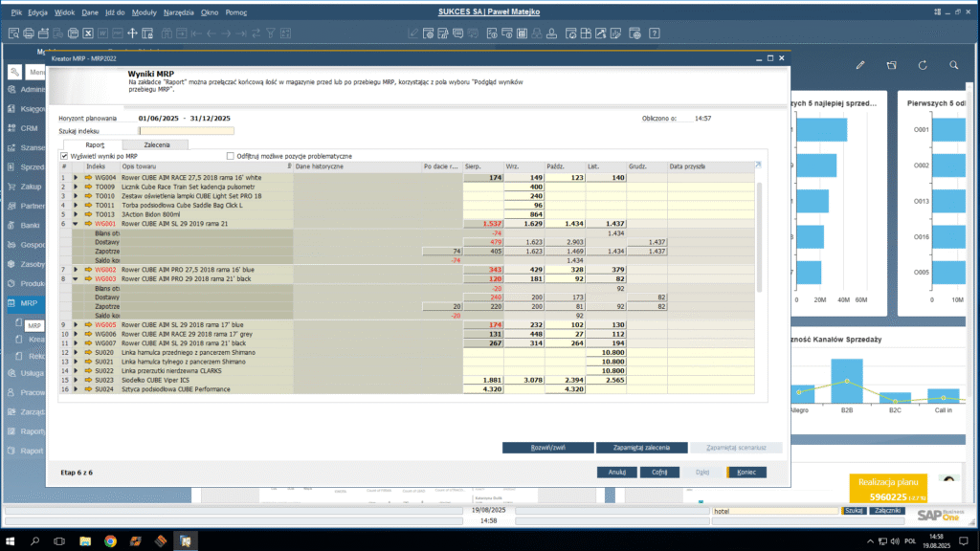Open the table column settings icon
The height and width of the screenshot is (551, 980).
click(758, 165)
